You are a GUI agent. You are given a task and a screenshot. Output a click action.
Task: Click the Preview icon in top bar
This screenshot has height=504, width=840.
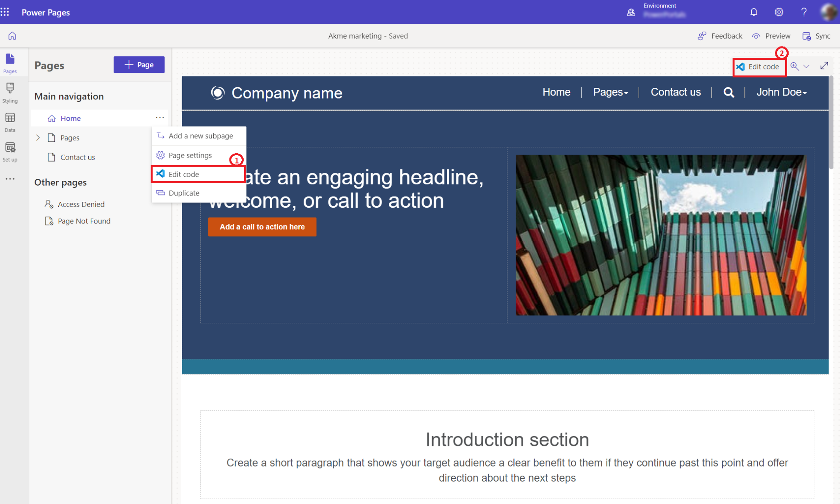click(x=757, y=36)
